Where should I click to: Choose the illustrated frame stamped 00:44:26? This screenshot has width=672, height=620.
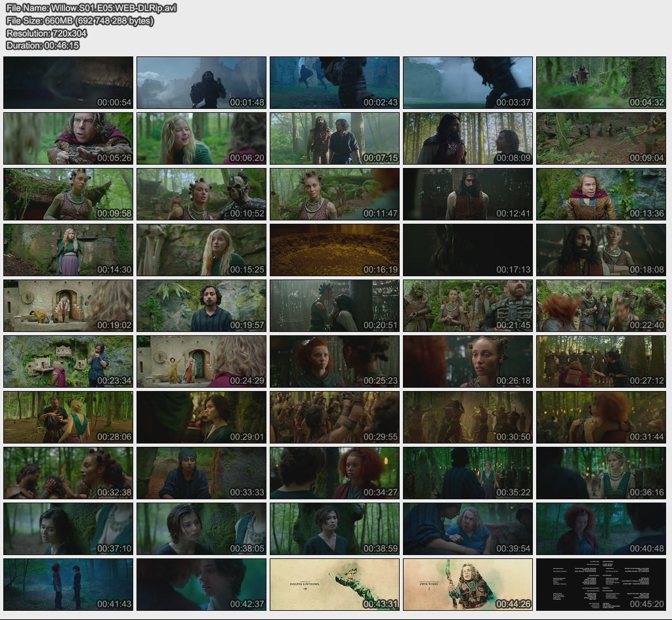pos(468,585)
